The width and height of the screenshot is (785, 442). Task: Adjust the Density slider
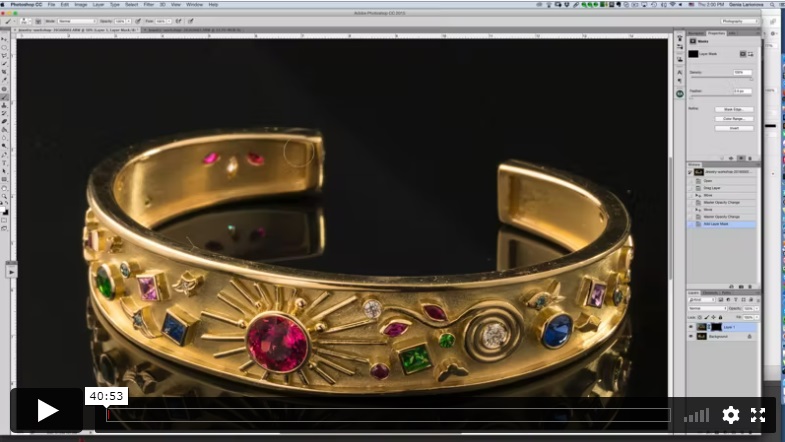pyautogui.click(x=721, y=78)
